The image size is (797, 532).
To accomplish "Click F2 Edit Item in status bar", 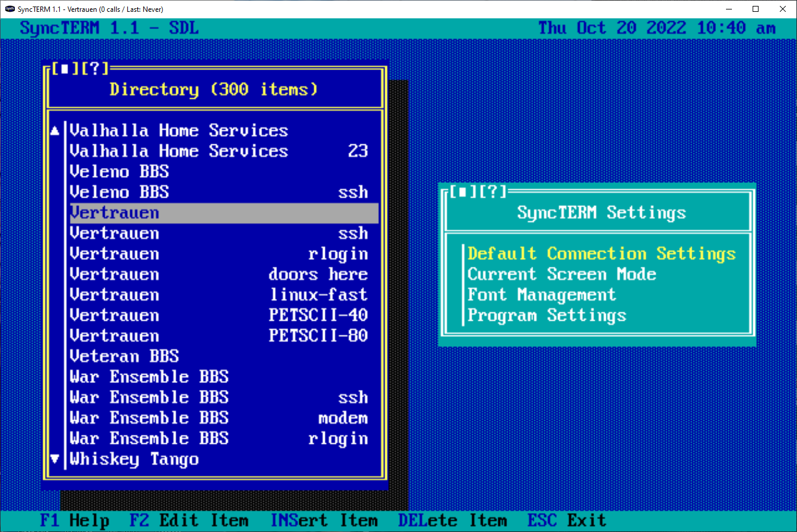I will (189, 521).
